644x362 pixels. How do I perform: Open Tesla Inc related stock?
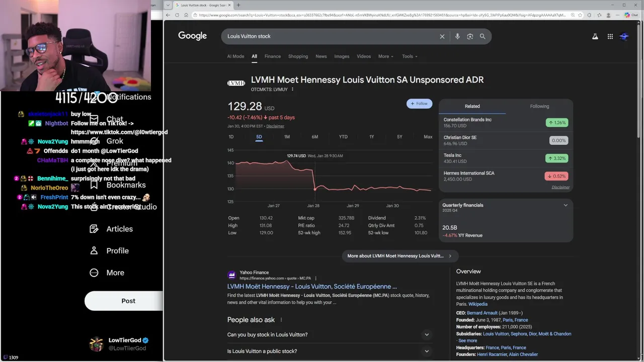pyautogui.click(x=506, y=158)
